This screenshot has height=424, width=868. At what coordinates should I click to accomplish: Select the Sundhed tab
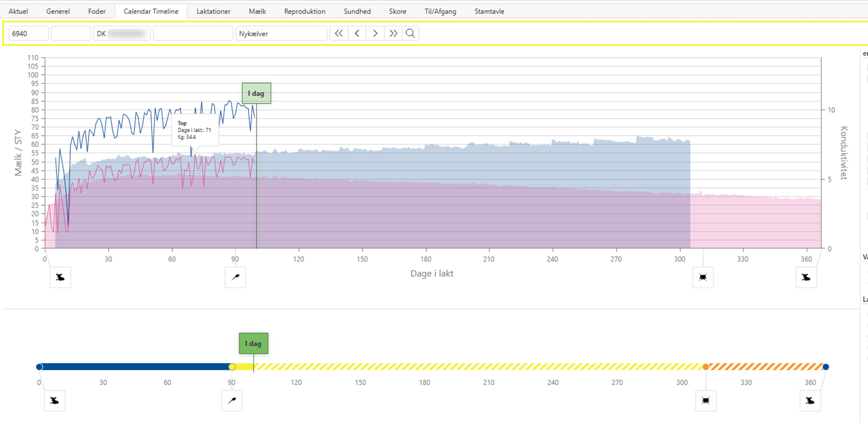tap(357, 11)
